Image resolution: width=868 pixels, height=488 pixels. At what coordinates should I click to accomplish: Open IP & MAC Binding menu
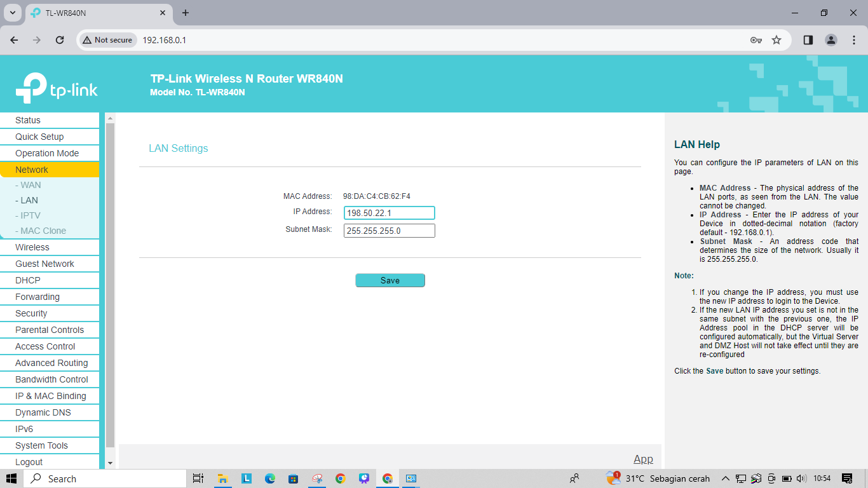coord(50,396)
